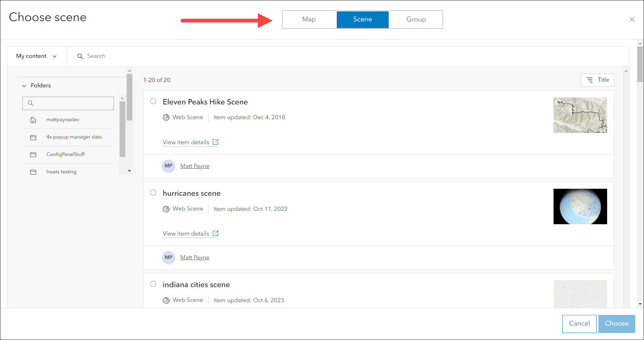644x340 pixels.
Task: Click the sort icon beside Title
Action: pos(589,80)
